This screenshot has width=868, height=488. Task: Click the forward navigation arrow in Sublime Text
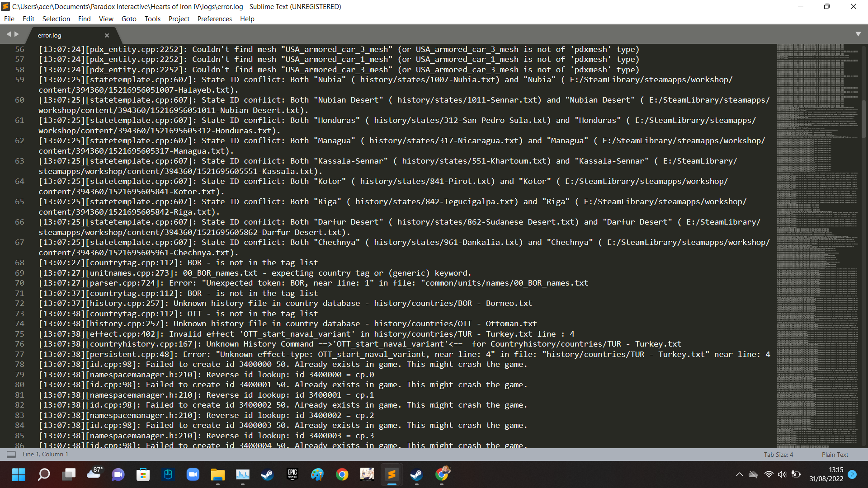[x=17, y=33]
